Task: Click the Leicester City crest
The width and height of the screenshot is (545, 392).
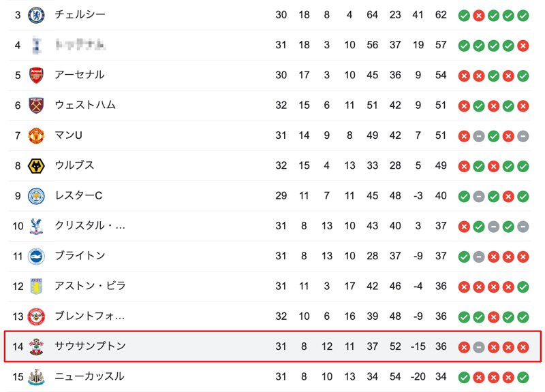Action: click(x=36, y=196)
